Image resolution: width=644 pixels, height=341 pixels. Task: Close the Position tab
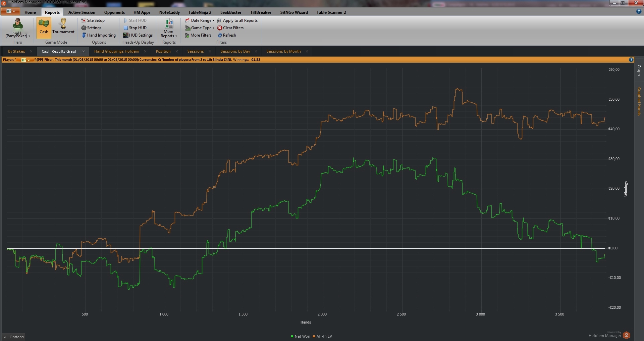coord(177,51)
